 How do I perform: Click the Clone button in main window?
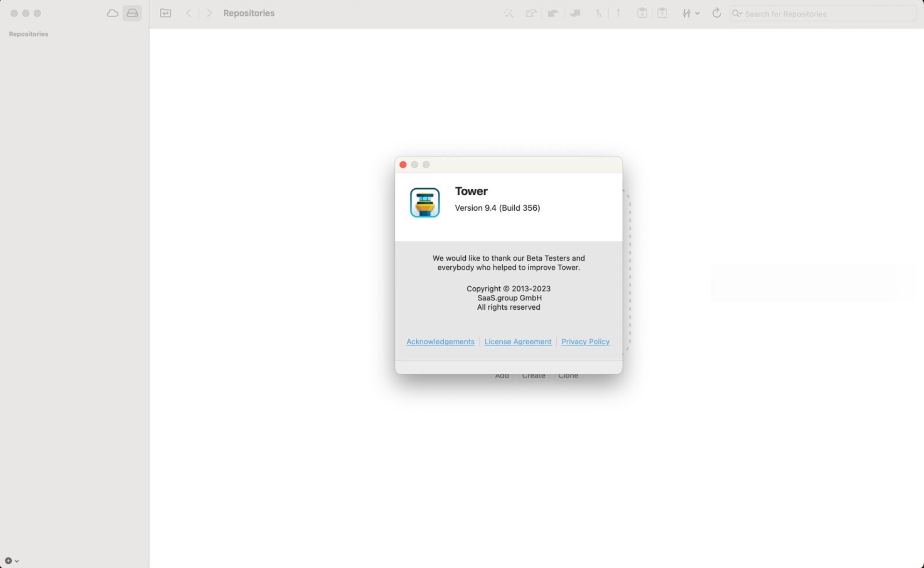(568, 376)
